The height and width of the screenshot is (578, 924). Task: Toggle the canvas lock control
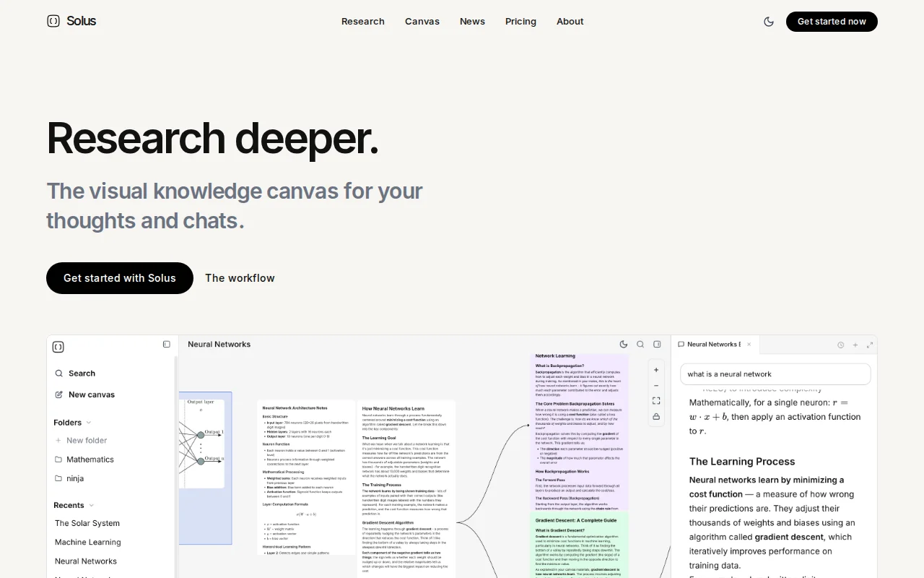tap(656, 417)
